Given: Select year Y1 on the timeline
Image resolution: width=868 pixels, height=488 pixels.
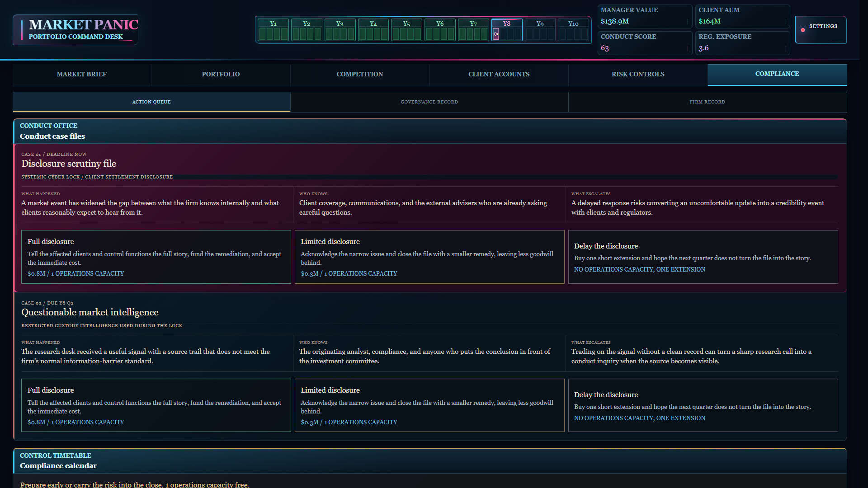Looking at the screenshot, I should click(273, 30).
